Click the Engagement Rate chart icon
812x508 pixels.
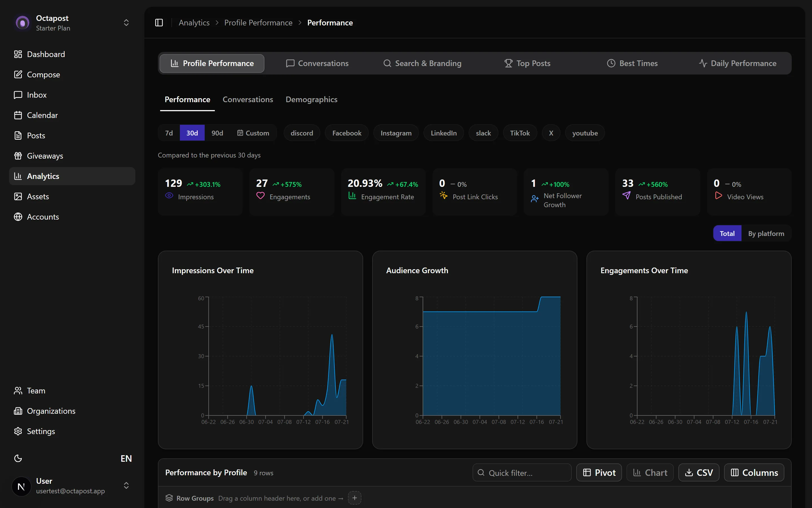(352, 195)
